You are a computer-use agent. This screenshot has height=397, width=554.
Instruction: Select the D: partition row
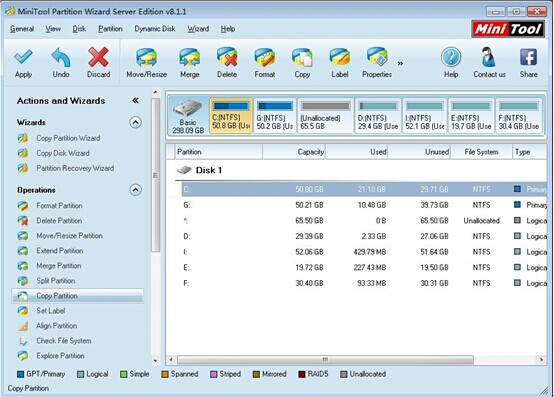coord(364,236)
